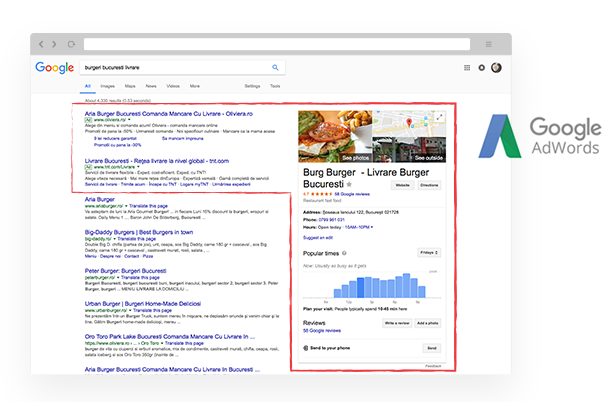This screenshot has width=602, height=402.
Task: Open the Peter Burger: Burgeri Bucuresti result
Action: pyautogui.click(x=125, y=271)
